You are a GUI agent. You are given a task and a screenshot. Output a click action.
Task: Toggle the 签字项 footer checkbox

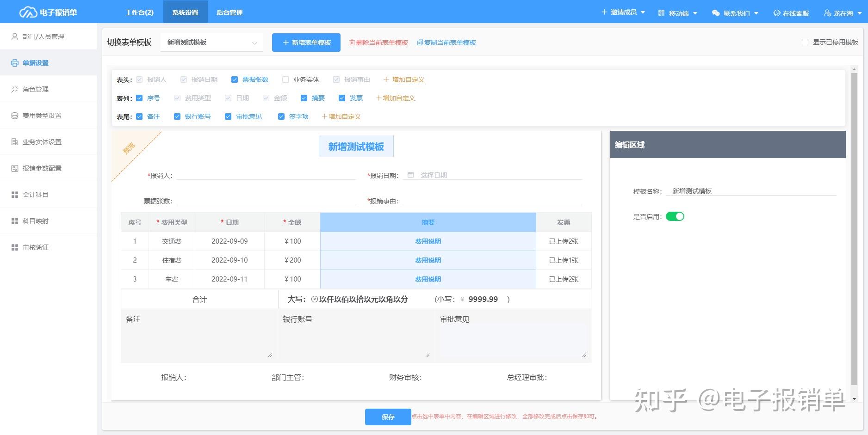(281, 116)
